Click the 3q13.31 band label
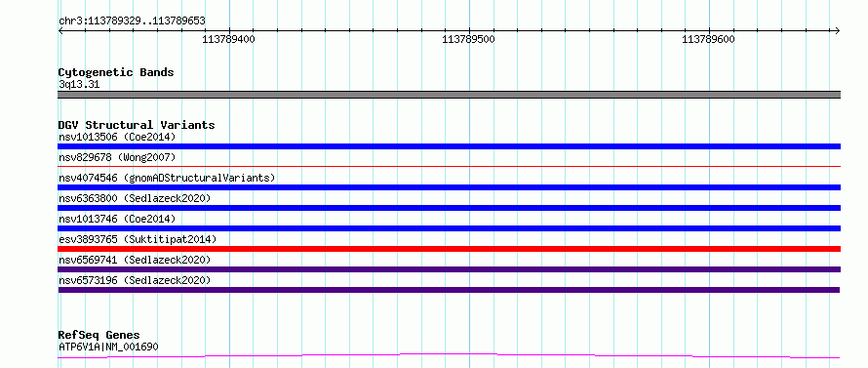Image resolution: width=868 pixels, height=368 pixels. click(79, 85)
